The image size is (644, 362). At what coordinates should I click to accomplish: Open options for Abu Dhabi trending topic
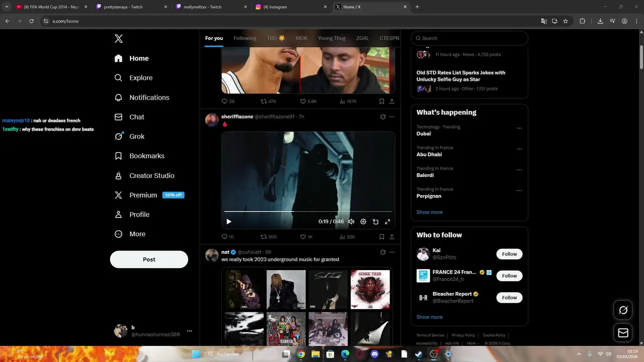(x=519, y=149)
